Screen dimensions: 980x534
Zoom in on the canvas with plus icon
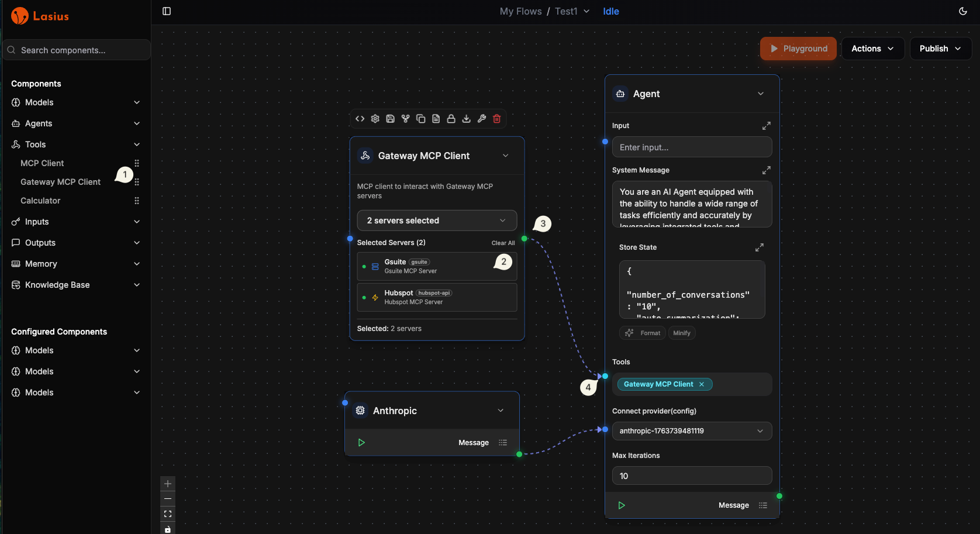168,484
